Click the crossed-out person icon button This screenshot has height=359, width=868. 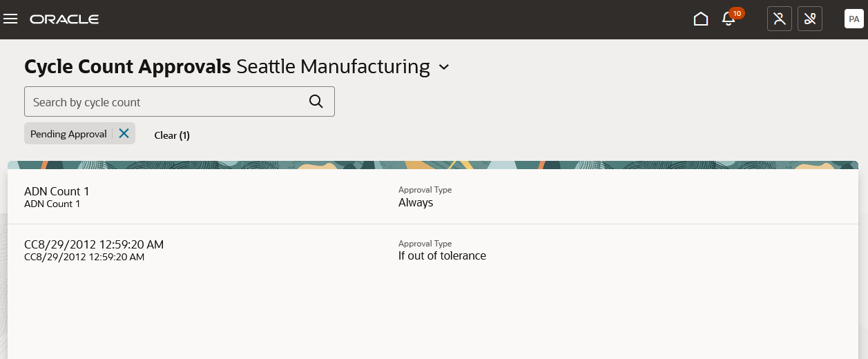(780, 19)
